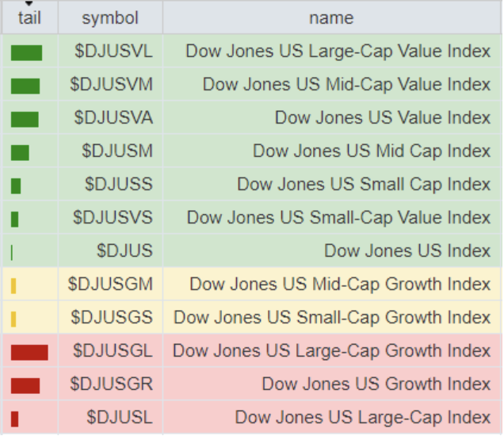The width and height of the screenshot is (504, 436).
Task: Click the red tail bar for $DJUSGL
Action: tap(29, 352)
